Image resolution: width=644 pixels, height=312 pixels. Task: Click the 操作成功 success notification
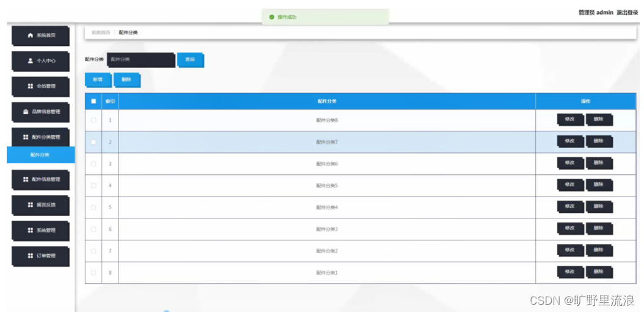coord(325,17)
